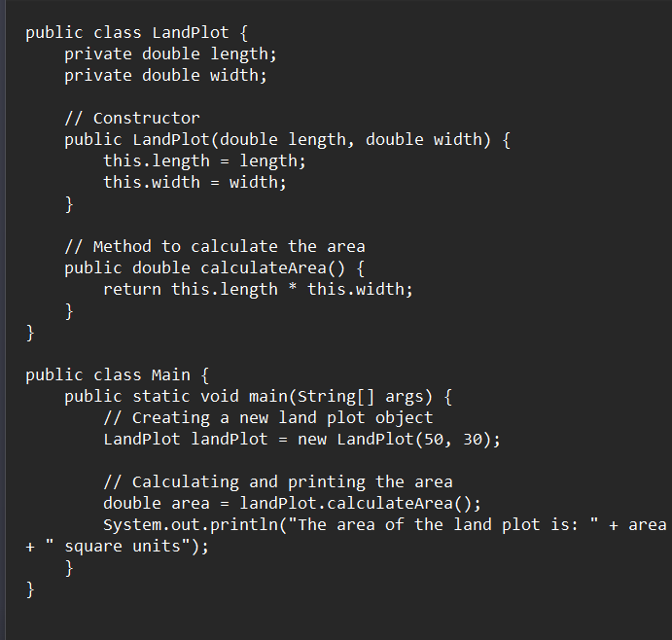Click the 'this.width = width;' assignment
The image size is (672, 640).
(195, 183)
